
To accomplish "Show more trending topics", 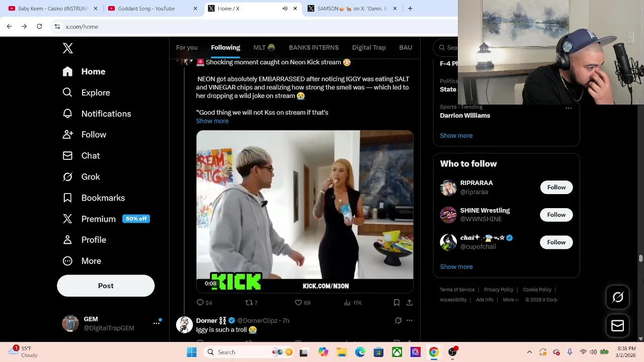I will (x=456, y=136).
